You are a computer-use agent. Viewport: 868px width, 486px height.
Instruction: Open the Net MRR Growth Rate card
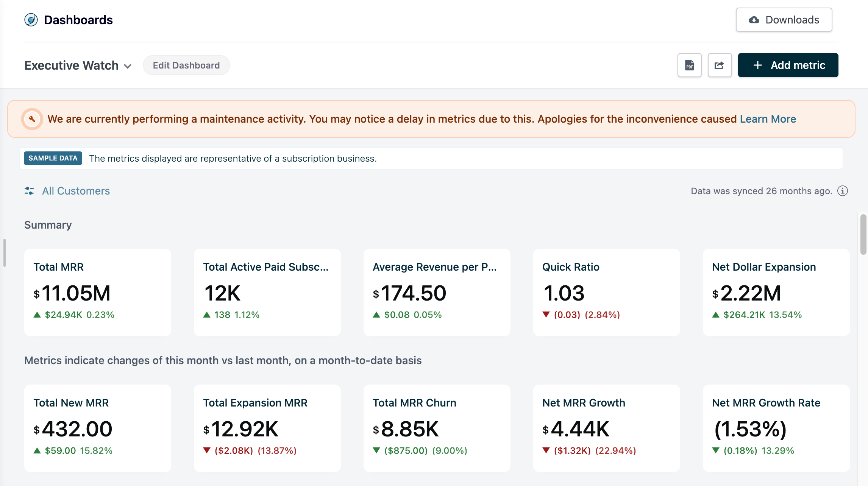tap(776, 428)
